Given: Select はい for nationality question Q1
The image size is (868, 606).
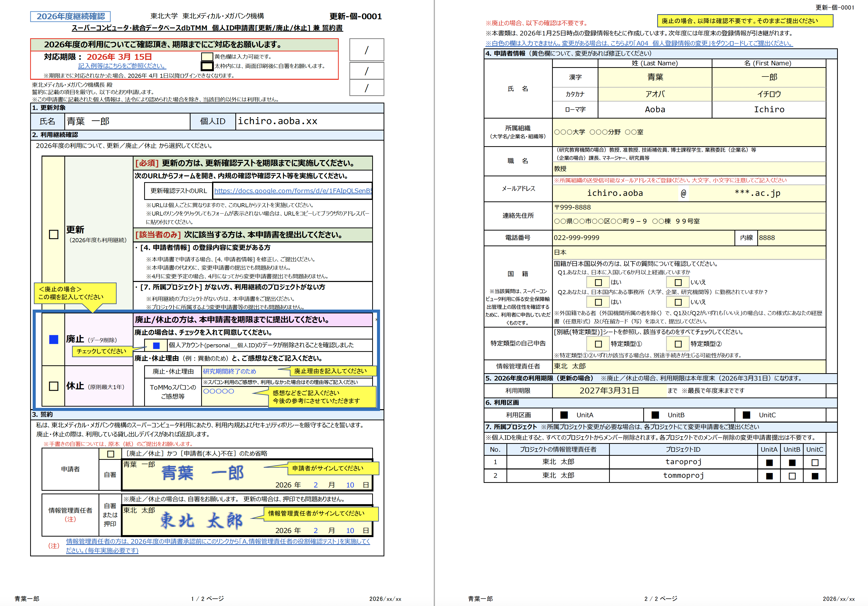Looking at the screenshot, I should (x=598, y=282).
